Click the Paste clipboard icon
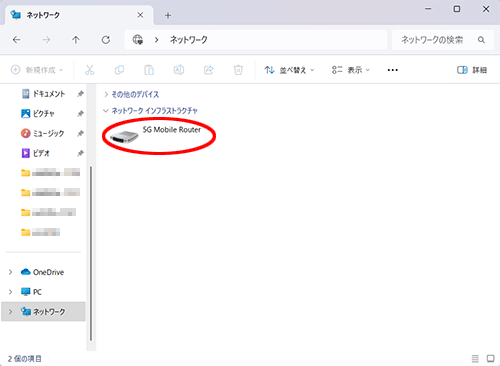This screenshot has width=500, height=366. (x=149, y=70)
